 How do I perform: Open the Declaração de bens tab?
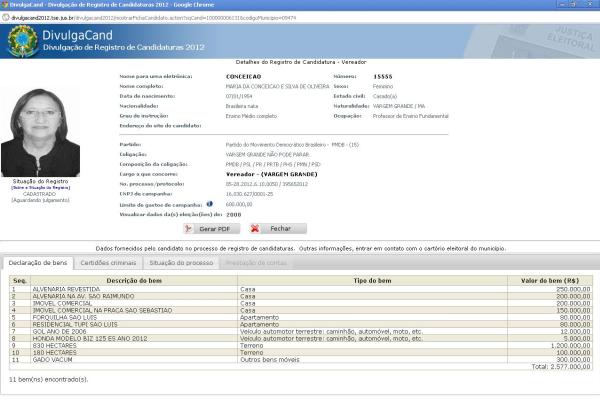pos(38,262)
